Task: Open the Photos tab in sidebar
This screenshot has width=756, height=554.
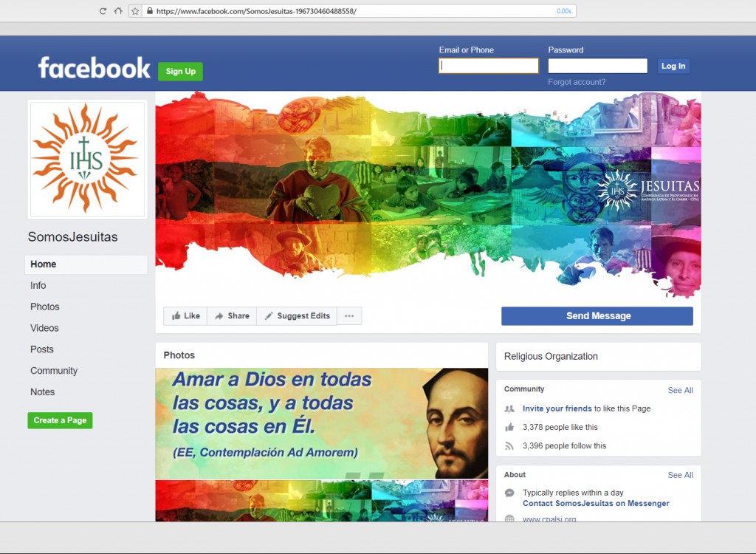Action: [45, 307]
